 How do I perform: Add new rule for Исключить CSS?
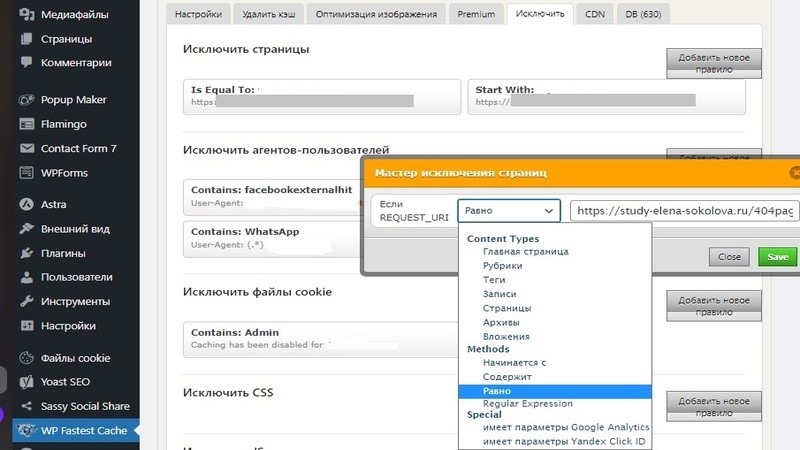[x=714, y=407]
